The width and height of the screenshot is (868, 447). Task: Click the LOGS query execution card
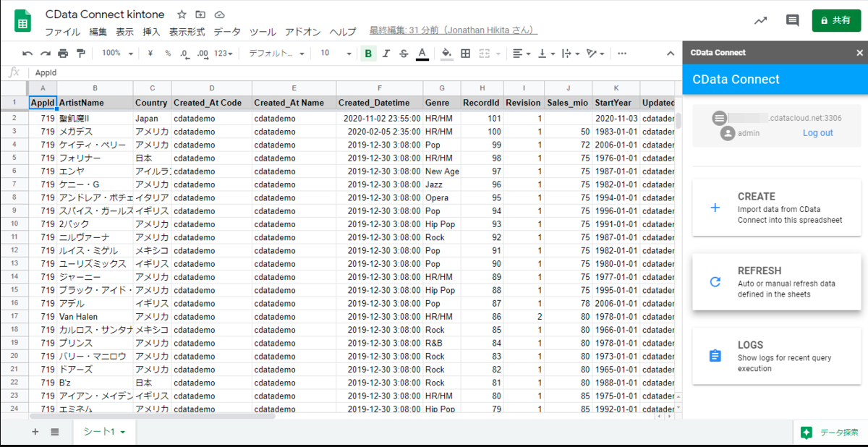click(x=777, y=356)
